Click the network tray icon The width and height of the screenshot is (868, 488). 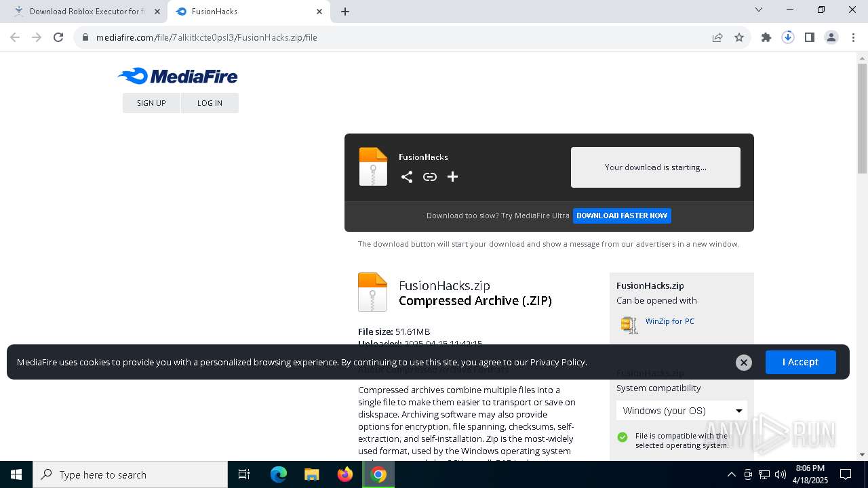click(764, 474)
